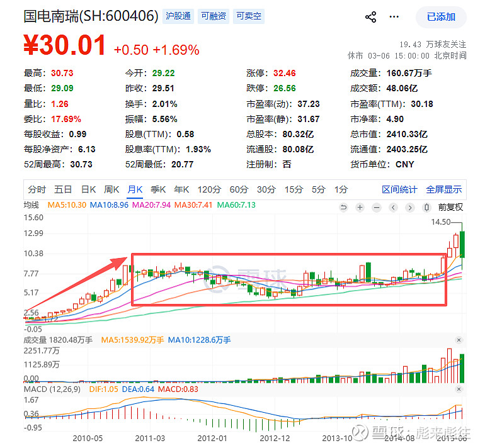
Task: Click the 总市值 2410.33亿 value
Action: tap(407, 134)
